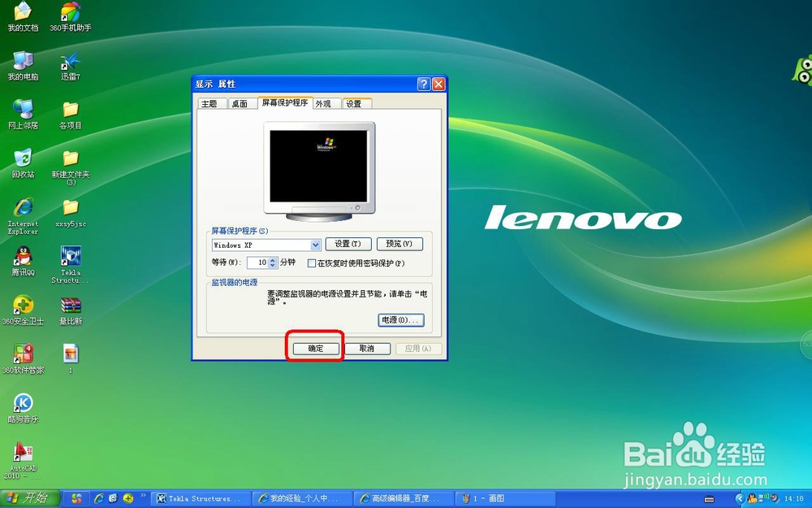
Task: Click the 确定 OK button
Action: point(316,349)
